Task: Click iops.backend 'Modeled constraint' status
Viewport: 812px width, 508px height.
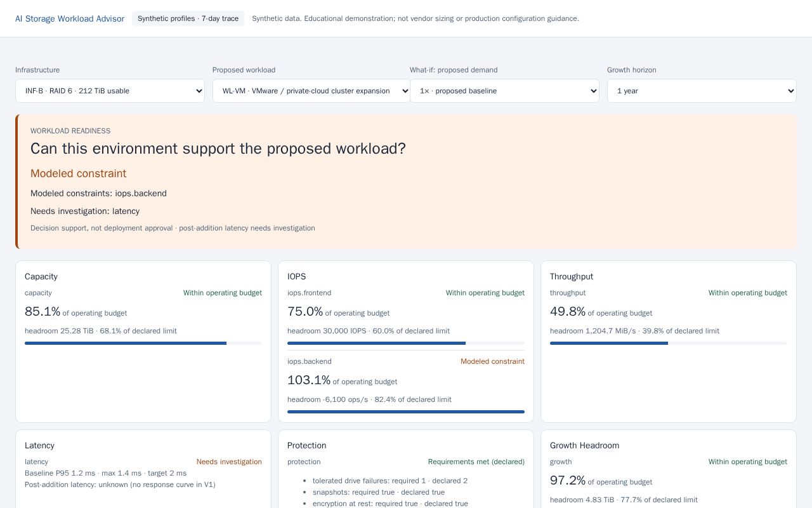Action: click(492, 361)
